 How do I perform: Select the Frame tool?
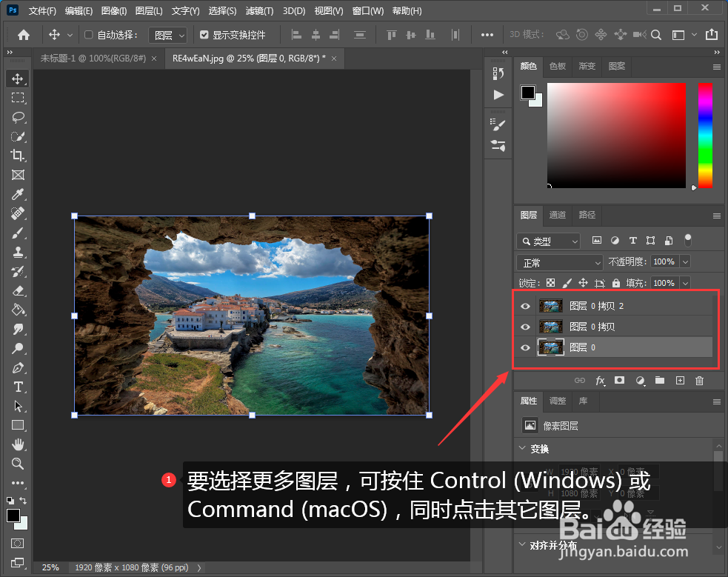click(18, 175)
